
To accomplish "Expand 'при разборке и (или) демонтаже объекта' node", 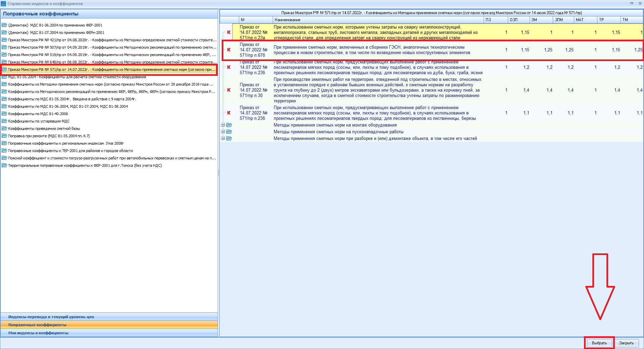I will tap(223, 138).
